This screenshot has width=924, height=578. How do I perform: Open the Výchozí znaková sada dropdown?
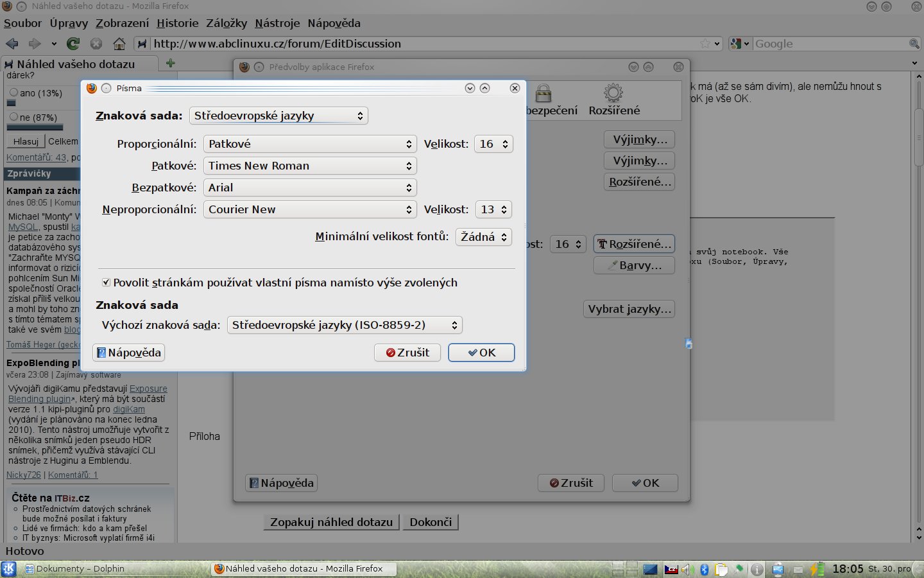(x=345, y=325)
